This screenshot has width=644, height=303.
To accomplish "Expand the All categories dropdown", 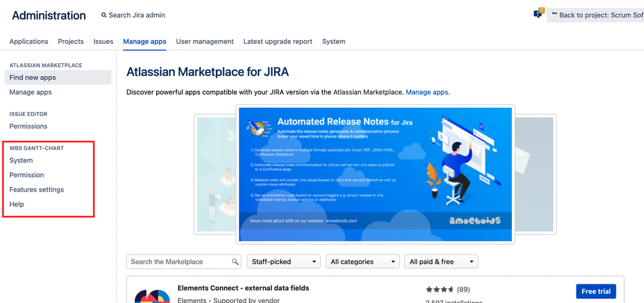I will click(363, 262).
